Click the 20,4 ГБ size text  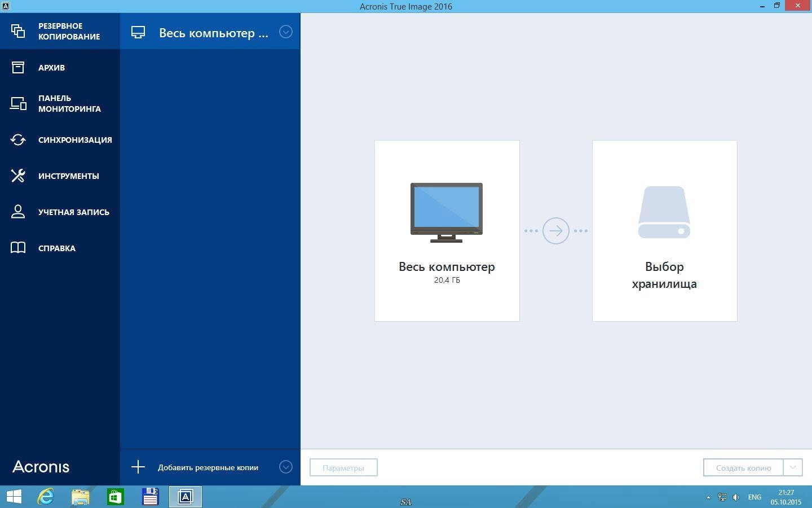[x=447, y=280]
